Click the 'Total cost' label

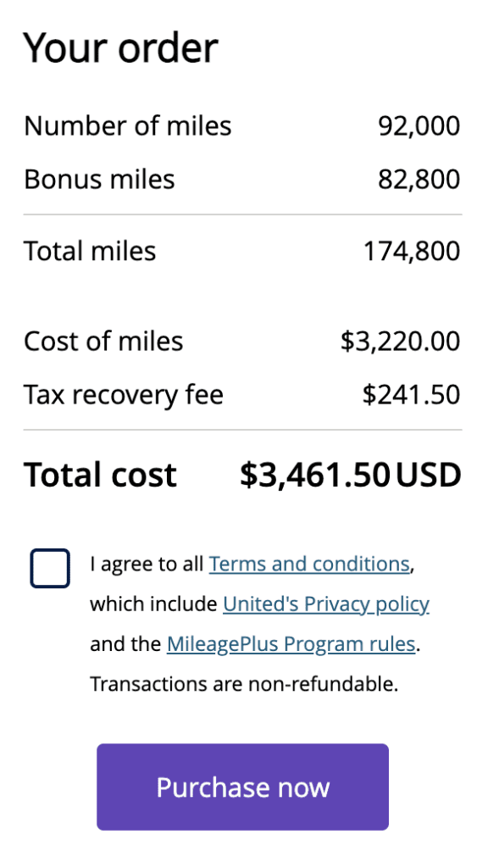[99, 475]
